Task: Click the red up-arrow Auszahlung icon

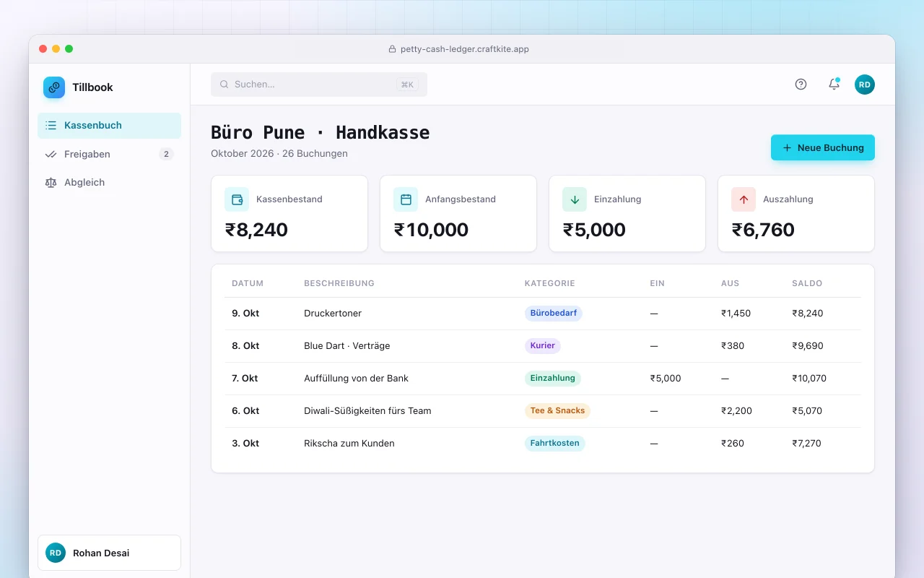Action: point(744,199)
